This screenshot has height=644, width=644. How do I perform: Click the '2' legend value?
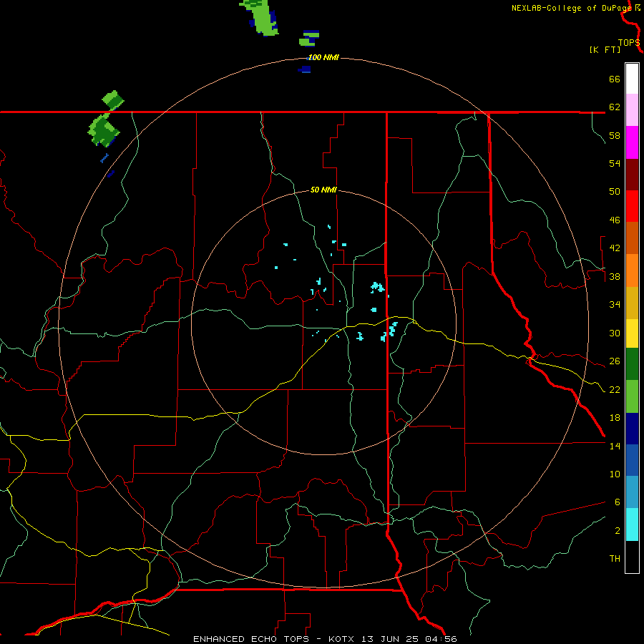point(617,531)
